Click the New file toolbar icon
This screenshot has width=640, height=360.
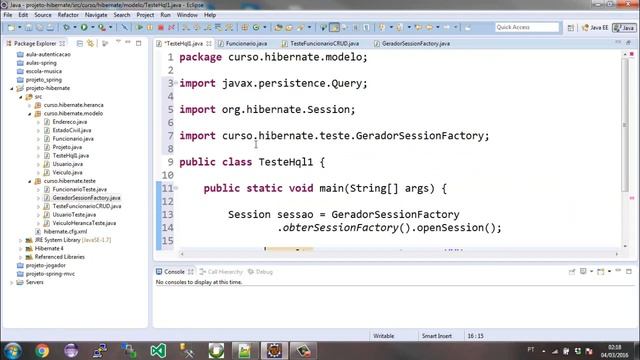[11, 27]
